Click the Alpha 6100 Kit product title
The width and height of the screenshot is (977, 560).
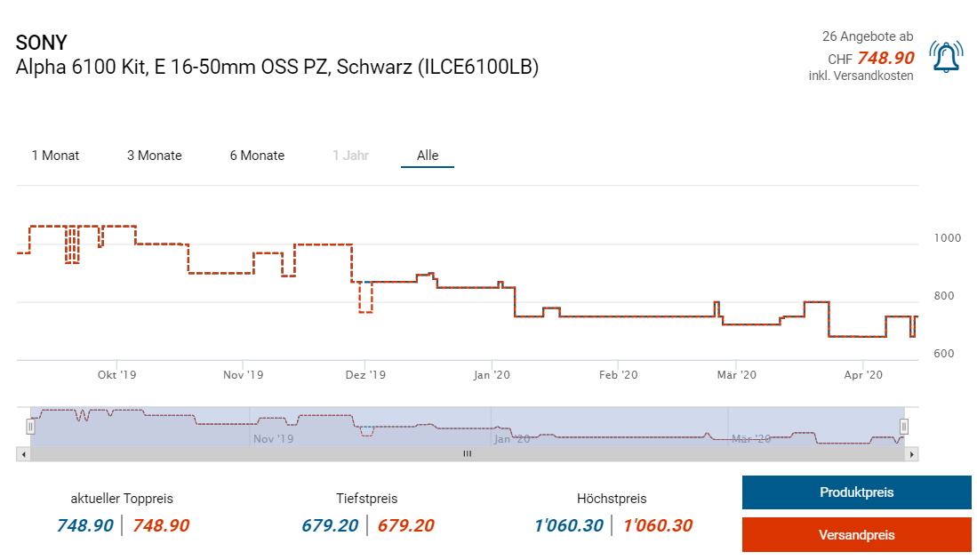(277, 68)
